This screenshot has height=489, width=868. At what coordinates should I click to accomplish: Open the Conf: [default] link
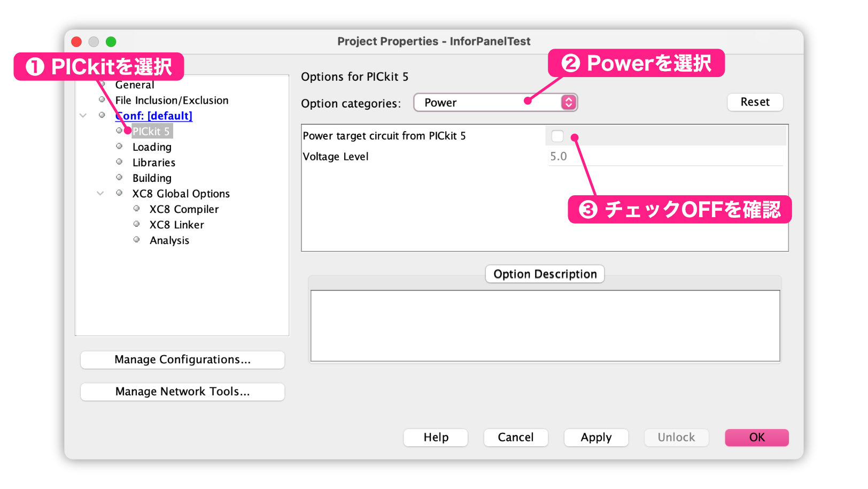coord(154,116)
